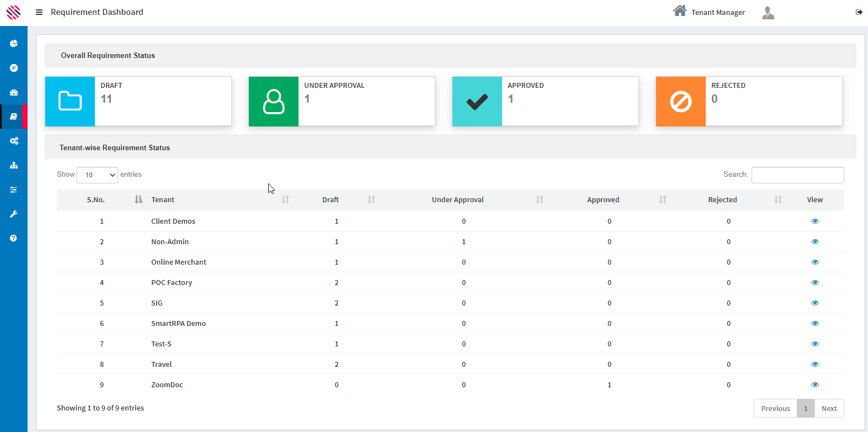Open the speedometer dashboard sidebar icon

[14, 92]
